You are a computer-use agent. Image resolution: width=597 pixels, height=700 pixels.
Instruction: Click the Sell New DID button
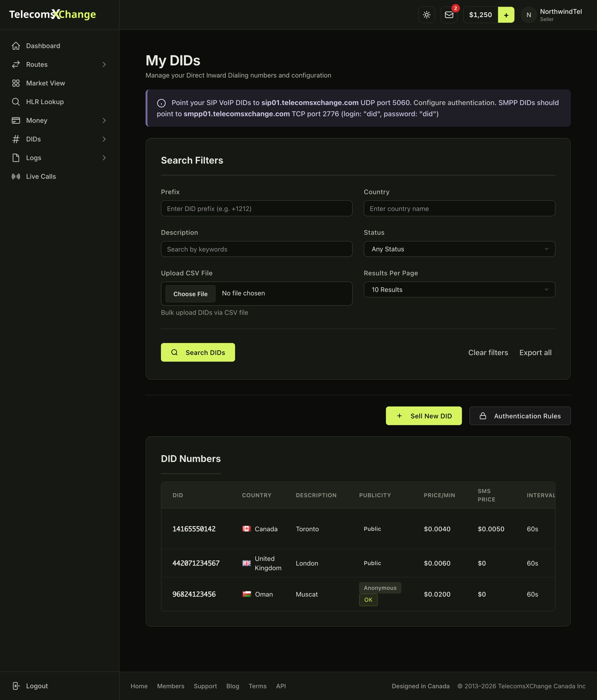(x=423, y=416)
